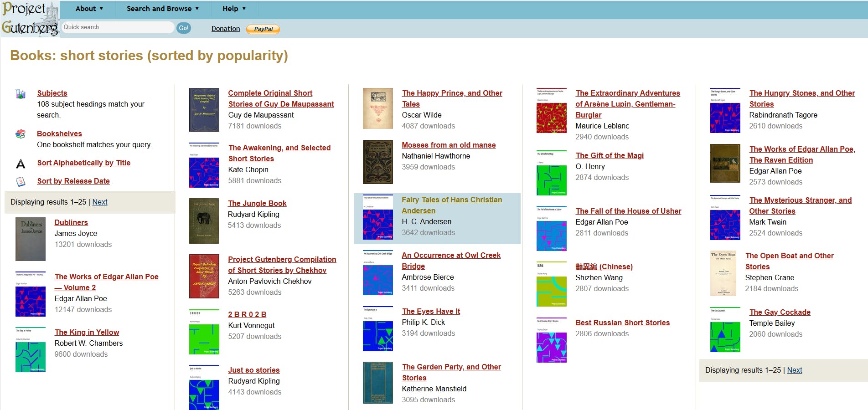The height and width of the screenshot is (410, 868).
Task: Open The Mysterious Stranger, and Other Stories
Action: point(801,205)
